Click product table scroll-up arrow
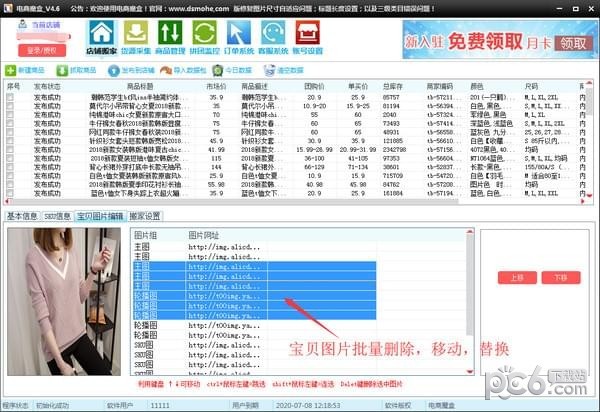Image resolution: width=600 pixels, height=412 pixels. pyautogui.click(x=589, y=83)
